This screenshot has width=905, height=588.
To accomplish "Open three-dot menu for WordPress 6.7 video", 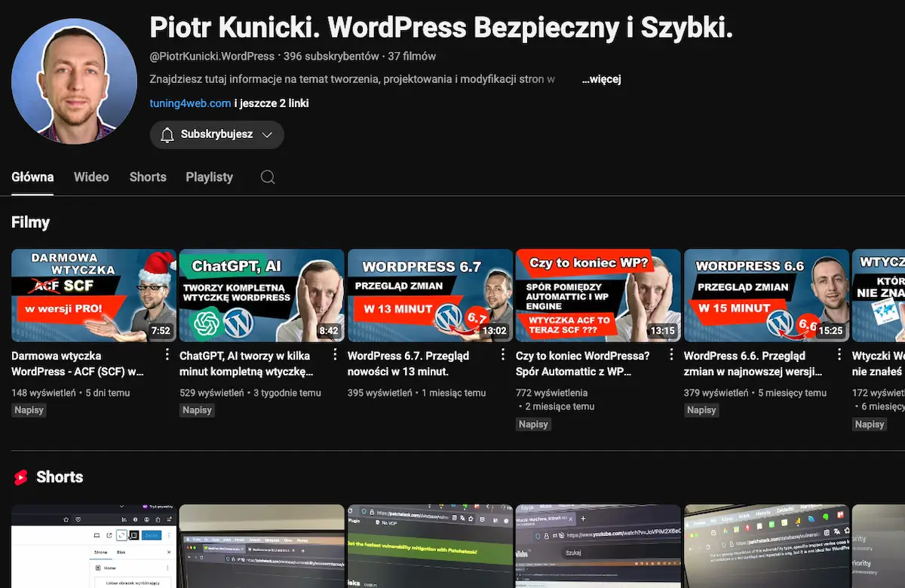I will click(x=504, y=355).
